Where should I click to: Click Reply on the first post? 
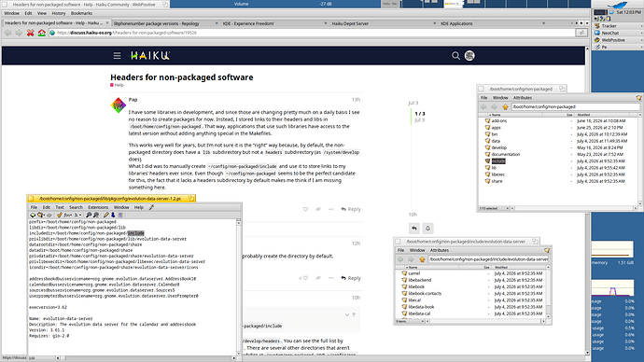[350, 209]
